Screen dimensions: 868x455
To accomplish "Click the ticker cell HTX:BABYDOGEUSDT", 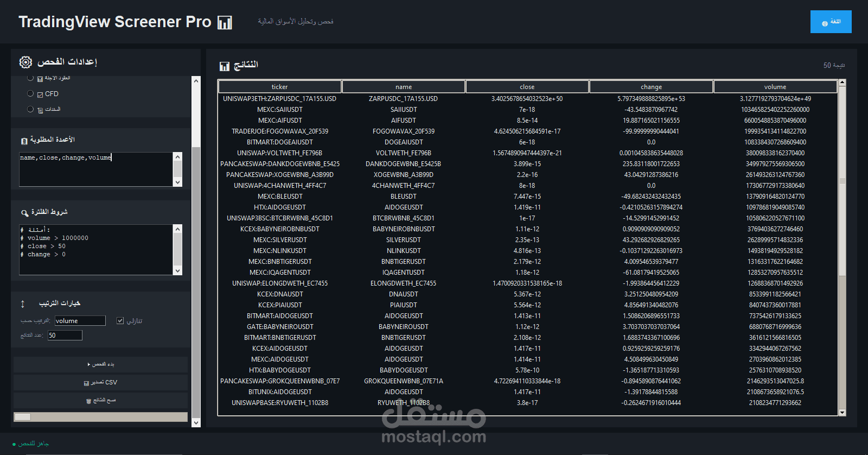I will 279,370.
